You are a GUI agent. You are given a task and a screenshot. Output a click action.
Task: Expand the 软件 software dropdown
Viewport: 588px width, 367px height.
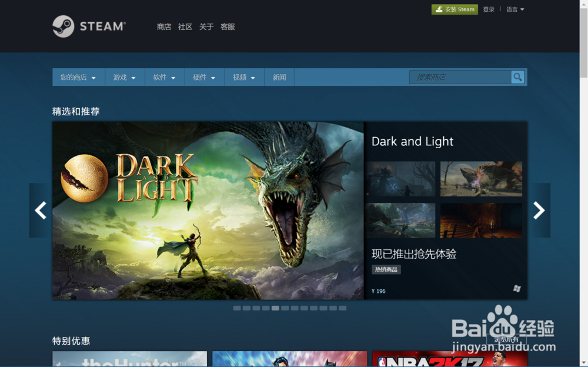pos(164,77)
